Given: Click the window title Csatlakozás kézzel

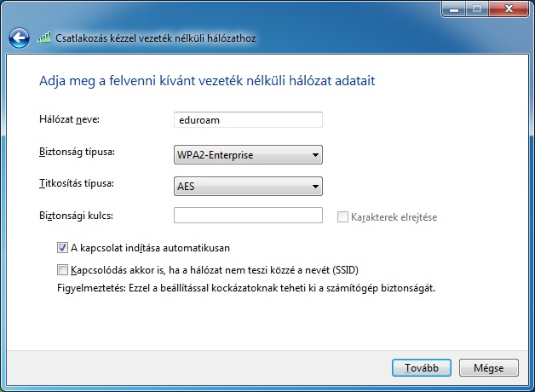Looking at the screenshot, I should (156, 37).
